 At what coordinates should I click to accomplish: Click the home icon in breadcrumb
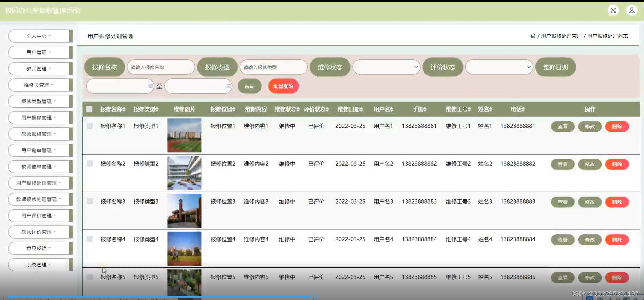[533, 36]
